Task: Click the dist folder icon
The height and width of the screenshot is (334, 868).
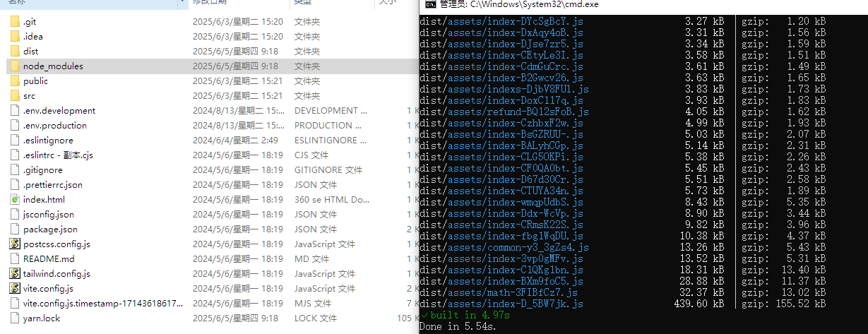Action: (x=16, y=52)
